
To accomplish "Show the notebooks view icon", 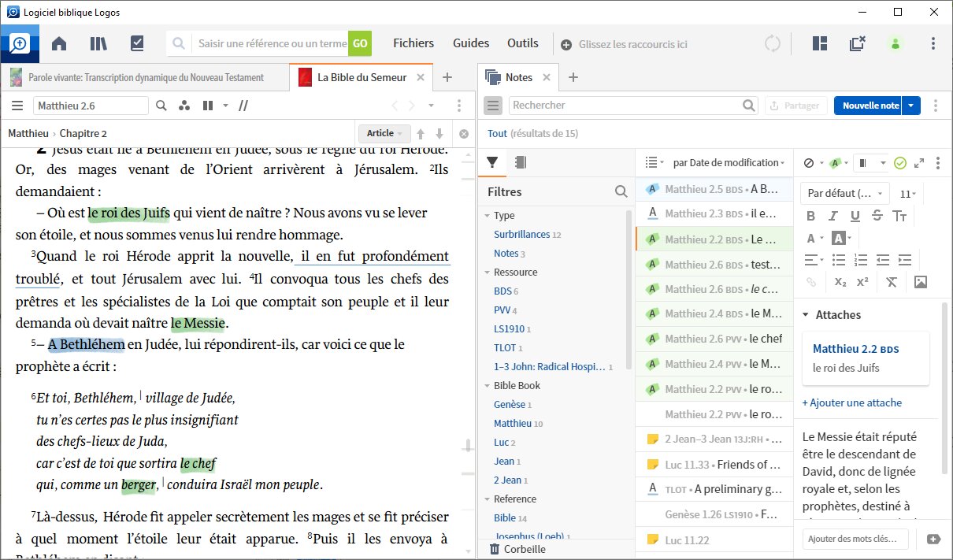I will coord(520,163).
